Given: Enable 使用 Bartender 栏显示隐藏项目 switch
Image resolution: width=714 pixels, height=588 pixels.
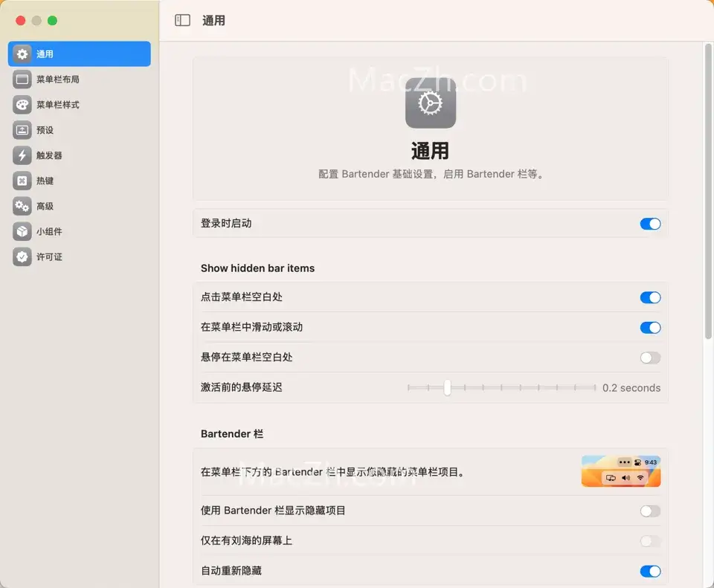Looking at the screenshot, I should pyautogui.click(x=650, y=511).
